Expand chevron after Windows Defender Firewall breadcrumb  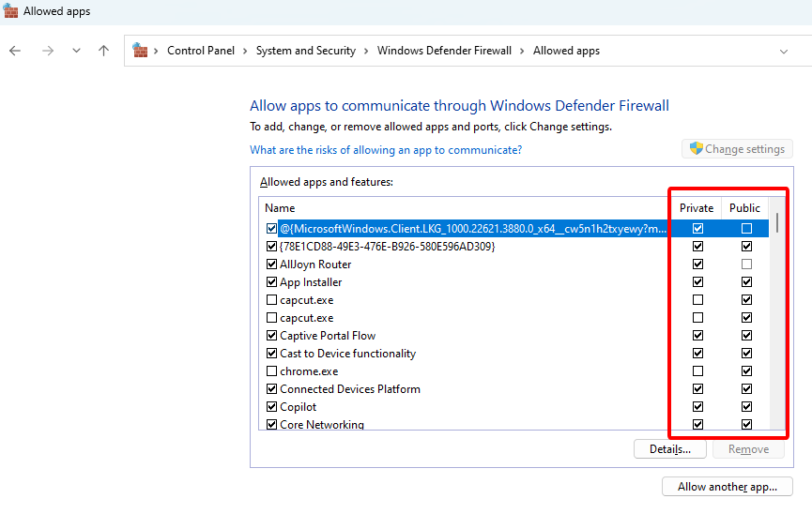522,51
